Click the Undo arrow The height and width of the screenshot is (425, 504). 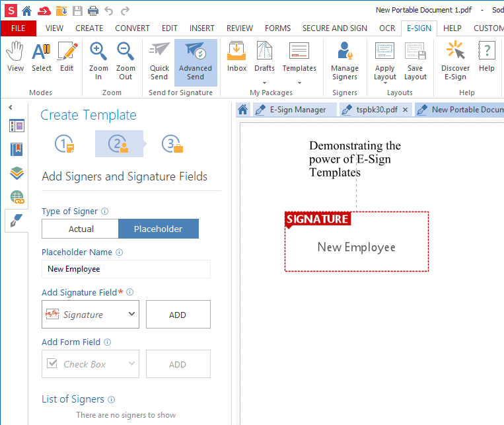click(x=109, y=11)
